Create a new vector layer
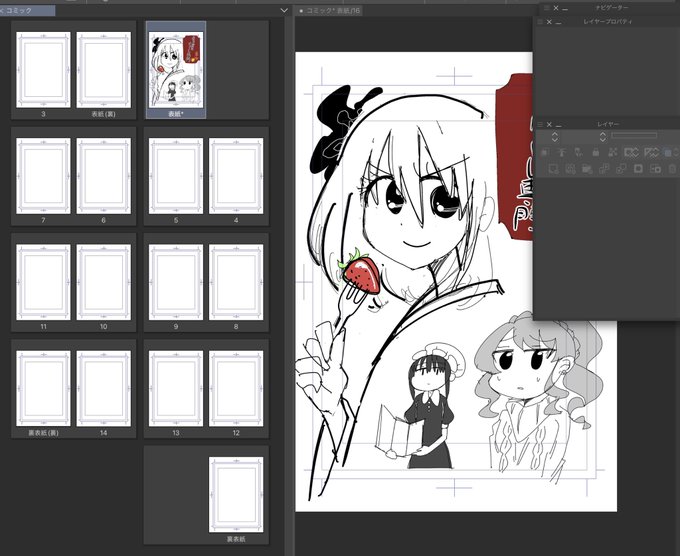 click(571, 169)
